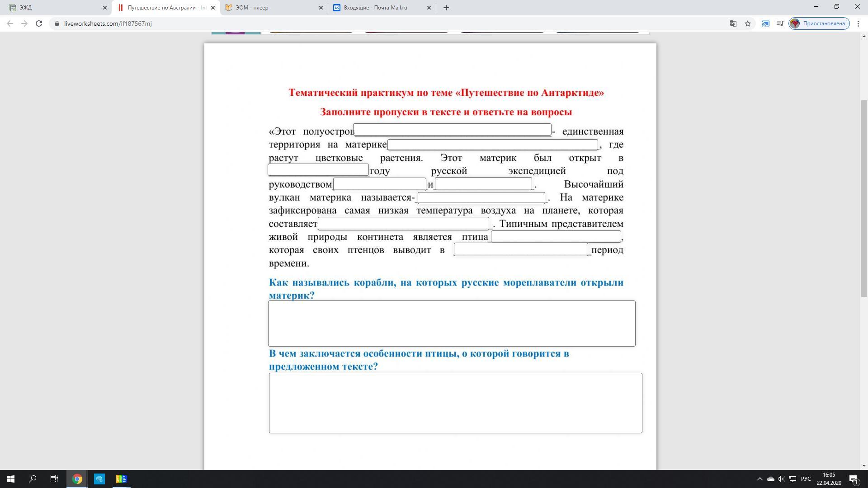The image size is (868, 488).
Task: Switch to the ЭОМ - плеер tab
Action: point(271,8)
